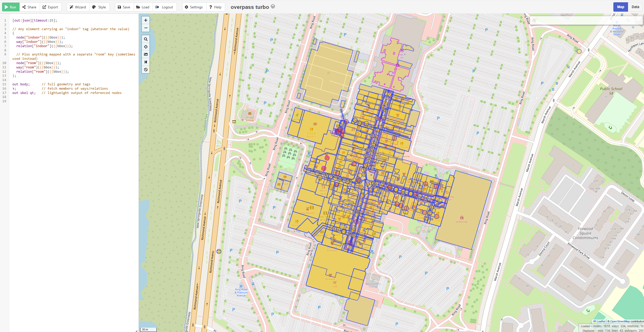Click the icon next to overpass turbo title

pyautogui.click(x=273, y=7)
